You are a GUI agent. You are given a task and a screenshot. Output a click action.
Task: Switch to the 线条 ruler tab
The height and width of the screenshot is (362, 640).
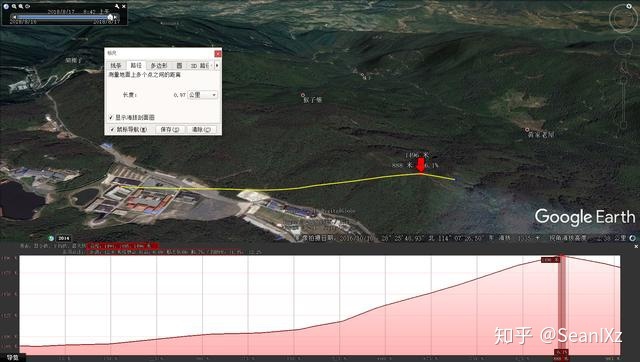click(x=116, y=65)
